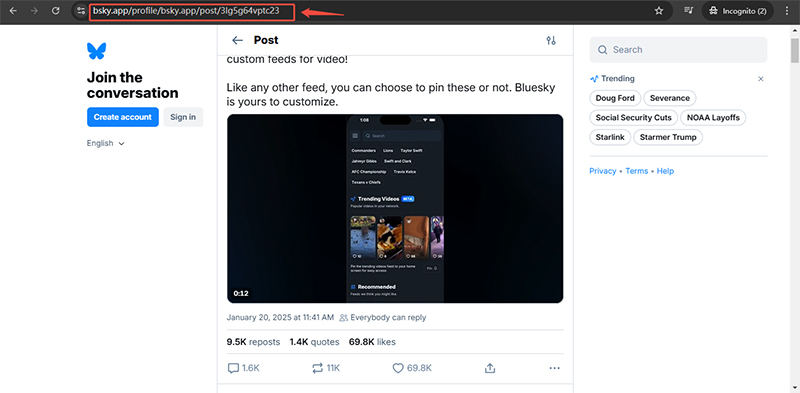This screenshot has height=393, width=800.
Task: Open Severance trending topic
Action: (x=669, y=98)
